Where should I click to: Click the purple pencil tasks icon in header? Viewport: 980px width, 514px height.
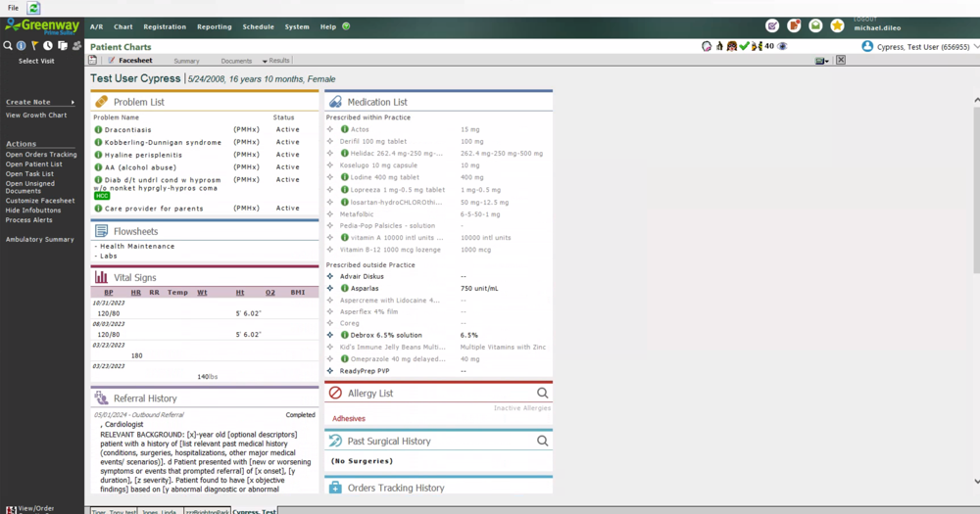tap(772, 25)
